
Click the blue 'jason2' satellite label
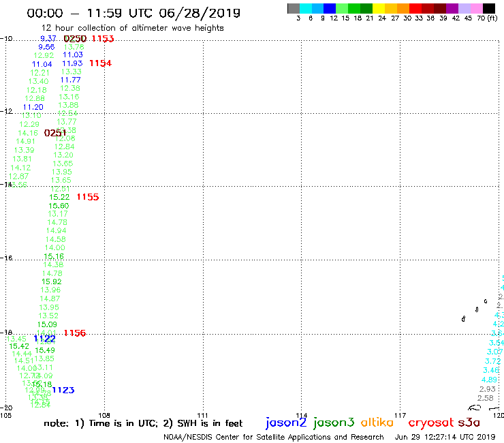point(286,423)
